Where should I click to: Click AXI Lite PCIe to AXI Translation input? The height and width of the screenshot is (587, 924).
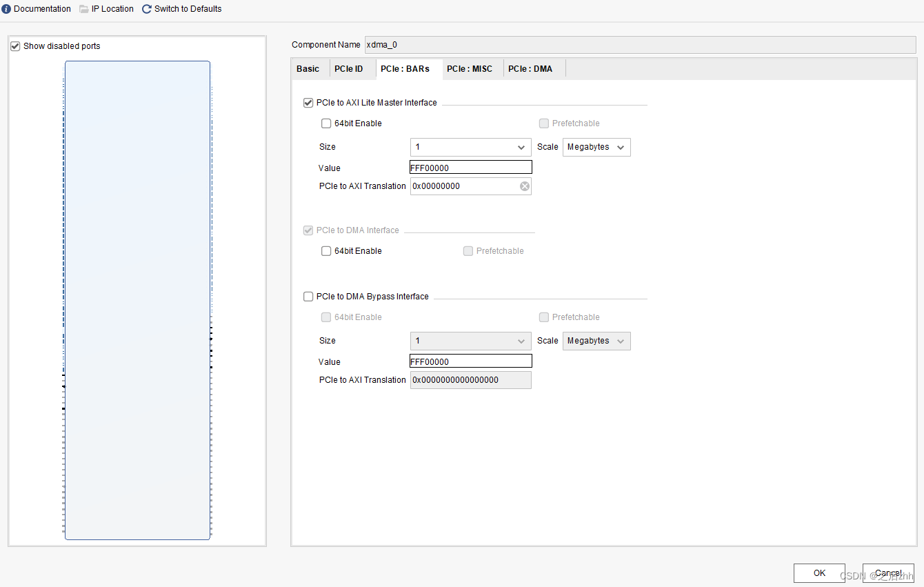click(x=471, y=186)
